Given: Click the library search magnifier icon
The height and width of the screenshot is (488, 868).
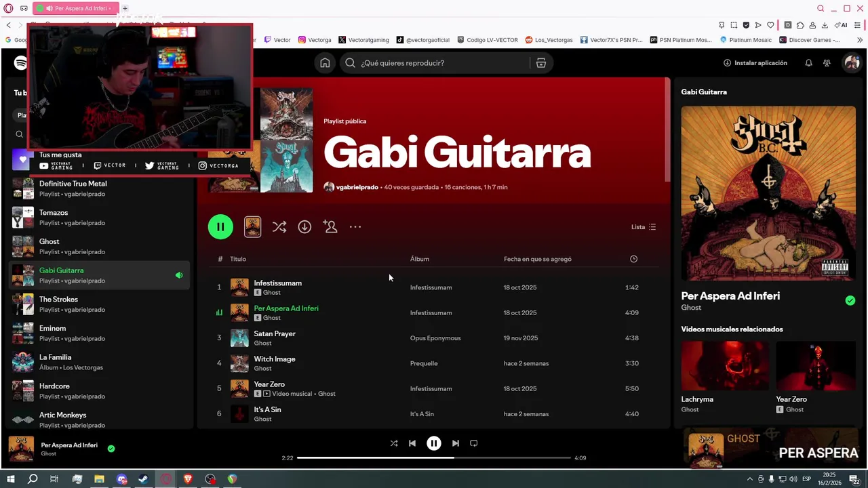Looking at the screenshot, I should (x=20, y=134).
